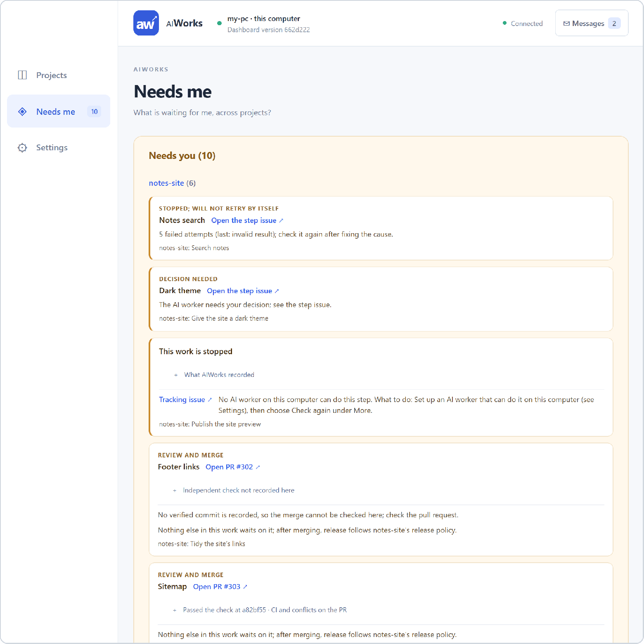Viewport: 644px width, 644px height.
Task: Click notes-site: Publish the site preview caption
Action: click(210, 424)
